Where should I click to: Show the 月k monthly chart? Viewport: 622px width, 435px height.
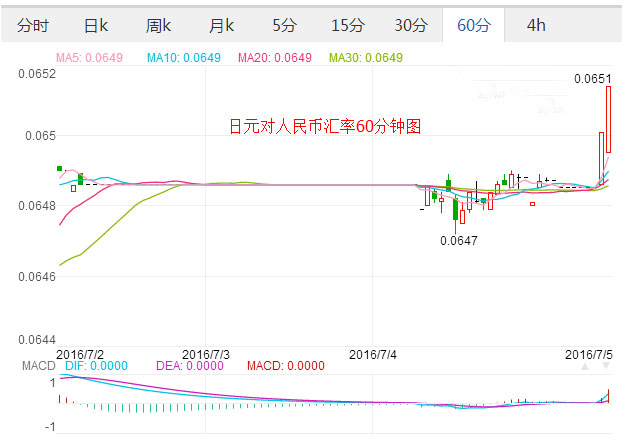220,25
